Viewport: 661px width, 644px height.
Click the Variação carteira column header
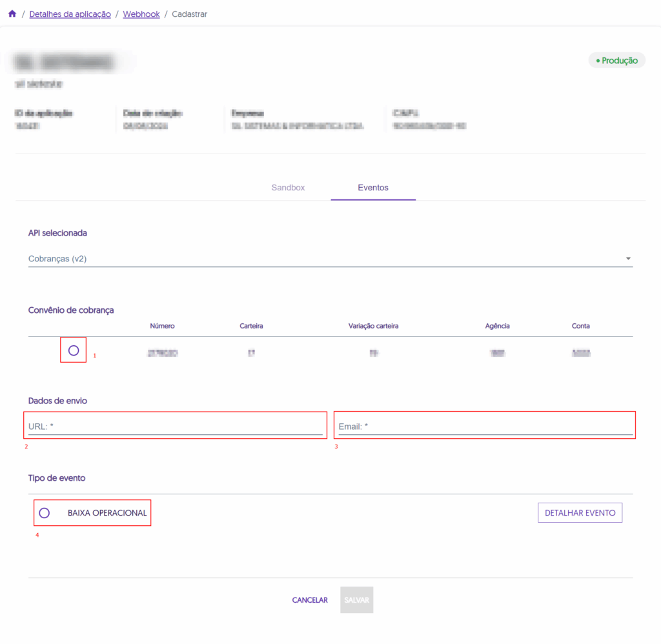tap(373, 326)
